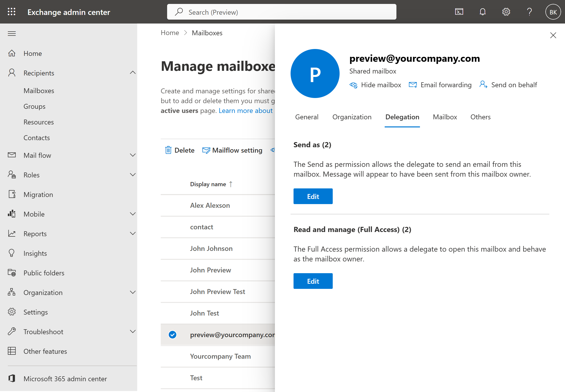This screenshot has width=565, height=392.
Task: Click the Delete trash can icon
Action: [168, 150]
